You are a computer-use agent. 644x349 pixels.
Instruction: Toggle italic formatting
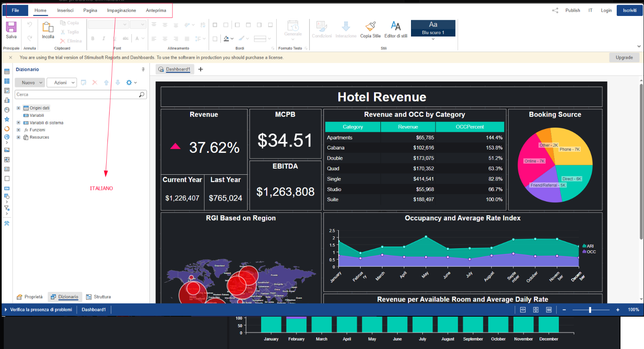pyautogui.click(x=104, y=38)
